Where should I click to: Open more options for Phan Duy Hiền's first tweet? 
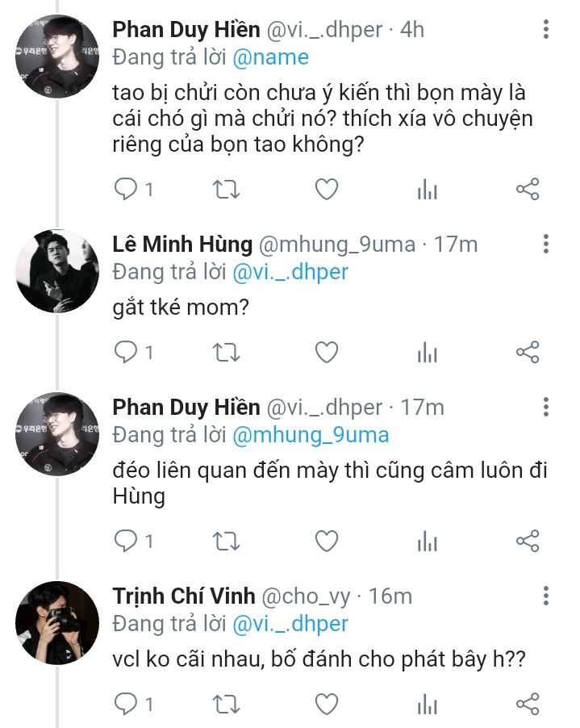pos(546,31)
